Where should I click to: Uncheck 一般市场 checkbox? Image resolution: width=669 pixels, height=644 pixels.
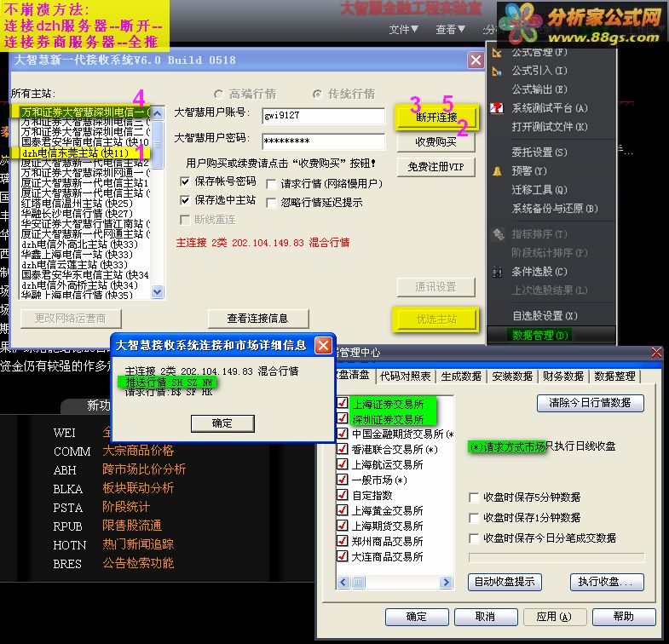tap(343, 480)
